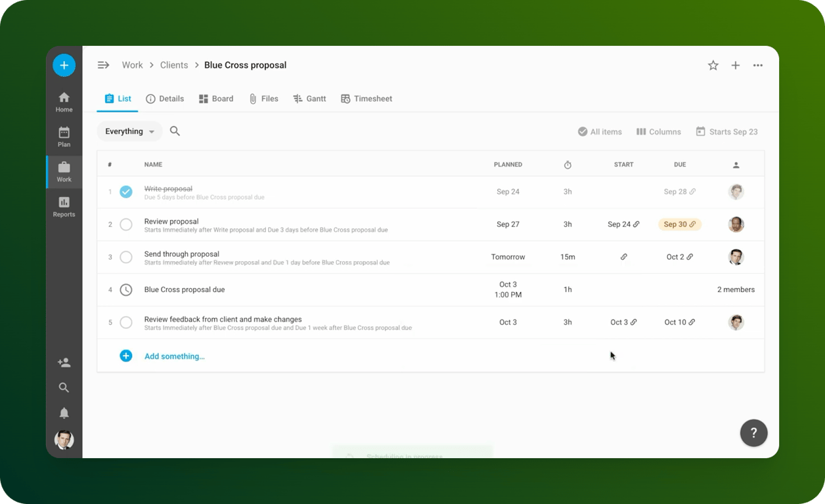This screenshot has width=825, height=504.
Task: Uncheck the completed Write proposal task
Action: coord(126,192)
